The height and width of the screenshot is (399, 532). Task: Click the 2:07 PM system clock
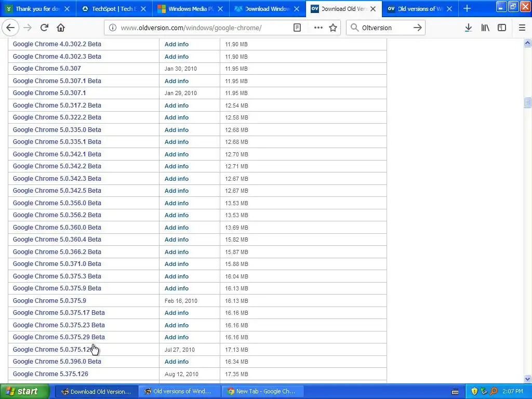513,392
